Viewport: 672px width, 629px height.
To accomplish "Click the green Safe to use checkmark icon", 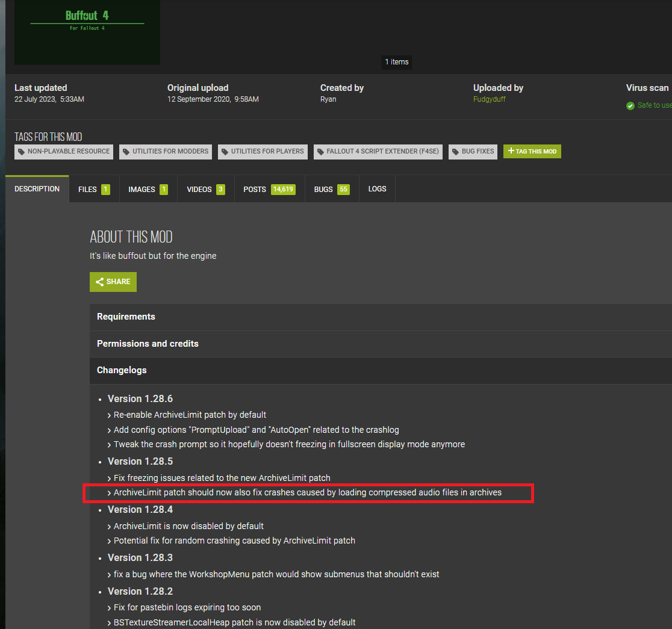I will tap(630, 106).
